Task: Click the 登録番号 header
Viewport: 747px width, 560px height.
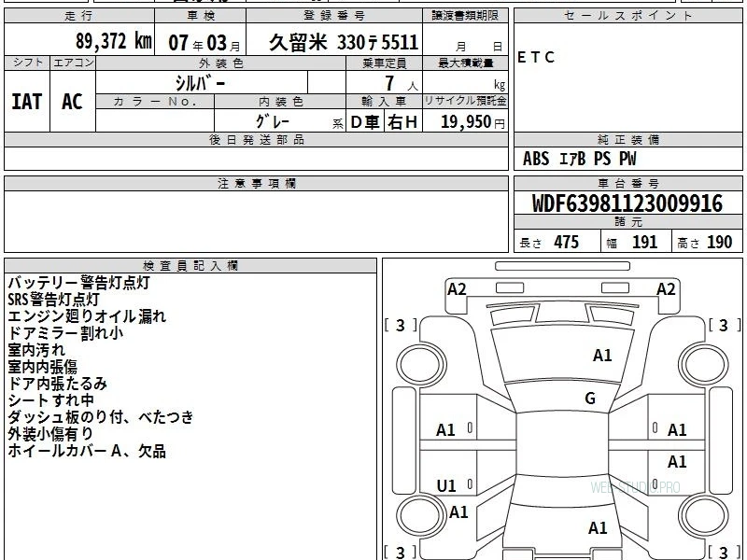Action: (x=334, y=16)
